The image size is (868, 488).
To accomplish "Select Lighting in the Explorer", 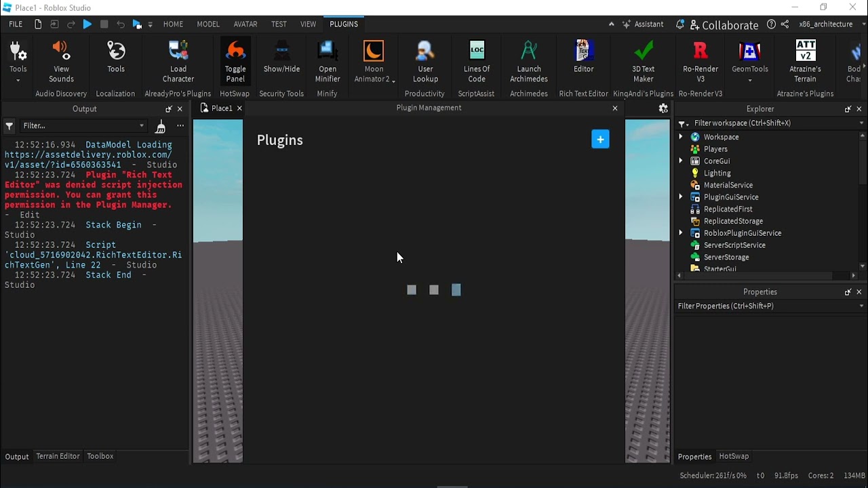I will [x=717, y=173].
